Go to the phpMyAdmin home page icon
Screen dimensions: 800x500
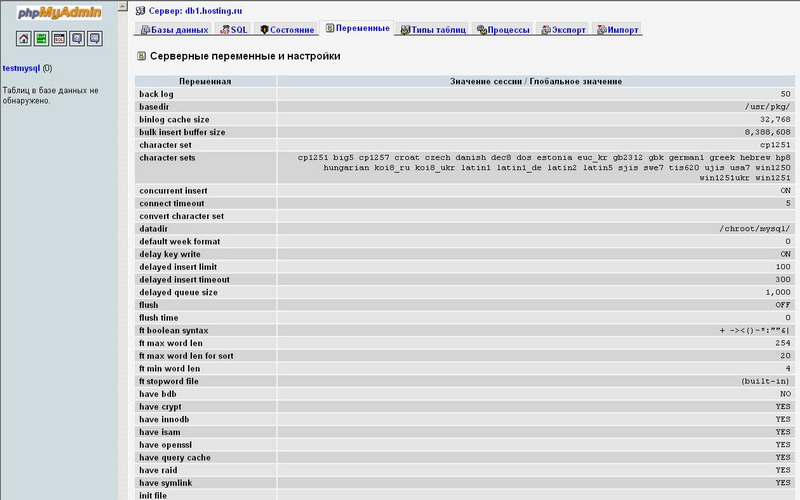pyautogui.click(x=23, y=39)
